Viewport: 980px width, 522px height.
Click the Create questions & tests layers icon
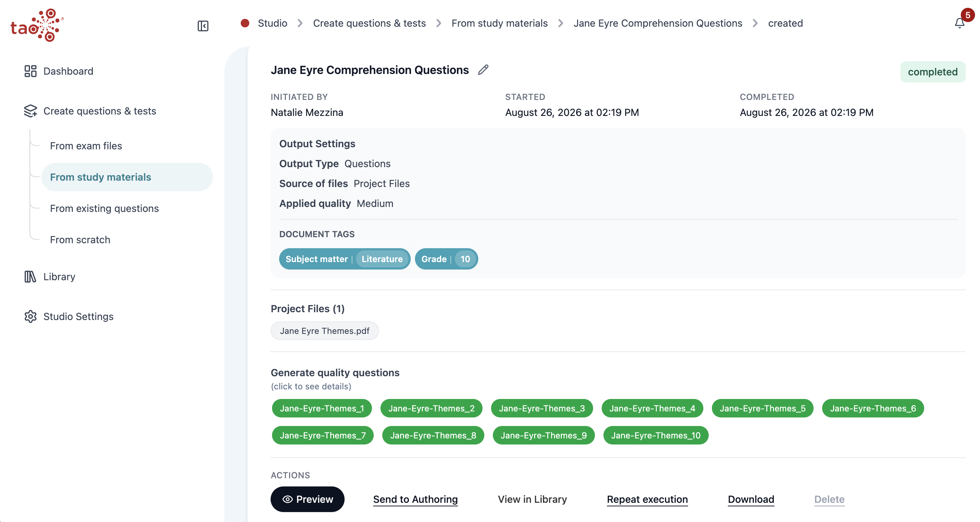pyautogui.click(x=31, y=111)
